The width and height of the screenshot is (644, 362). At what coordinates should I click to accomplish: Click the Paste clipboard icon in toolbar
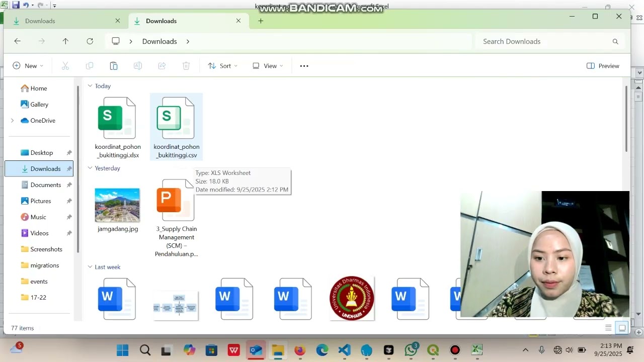[x=114, y=66]
